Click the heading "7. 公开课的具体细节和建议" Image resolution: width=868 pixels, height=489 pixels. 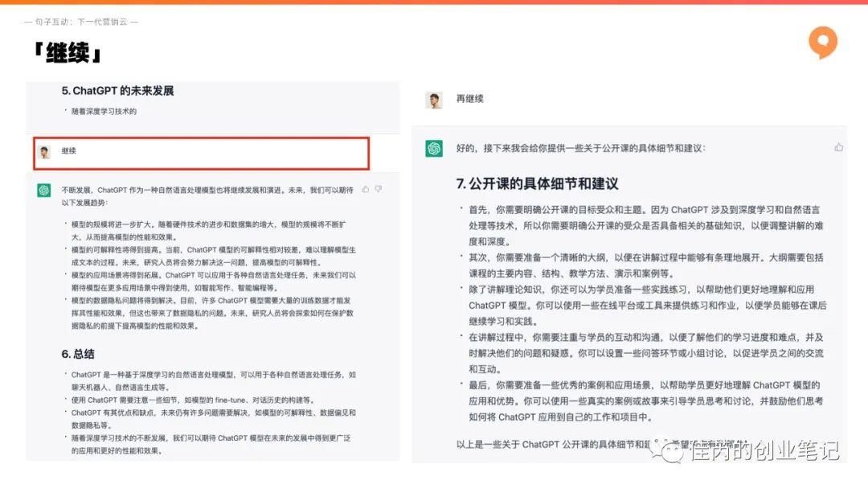click(x=538, y=184)
